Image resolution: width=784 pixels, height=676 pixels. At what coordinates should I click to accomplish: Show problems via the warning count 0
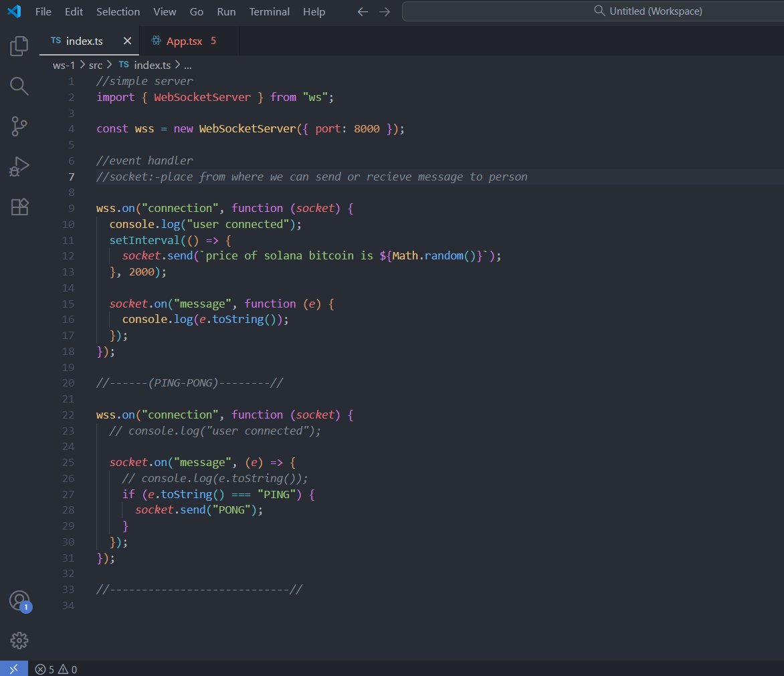pyautogui.click(x=68, y=669)
